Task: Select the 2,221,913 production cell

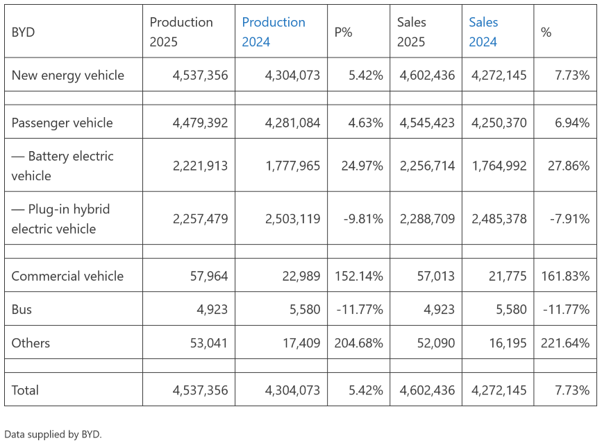Action: pyautogui.click(x=202, y=166)
